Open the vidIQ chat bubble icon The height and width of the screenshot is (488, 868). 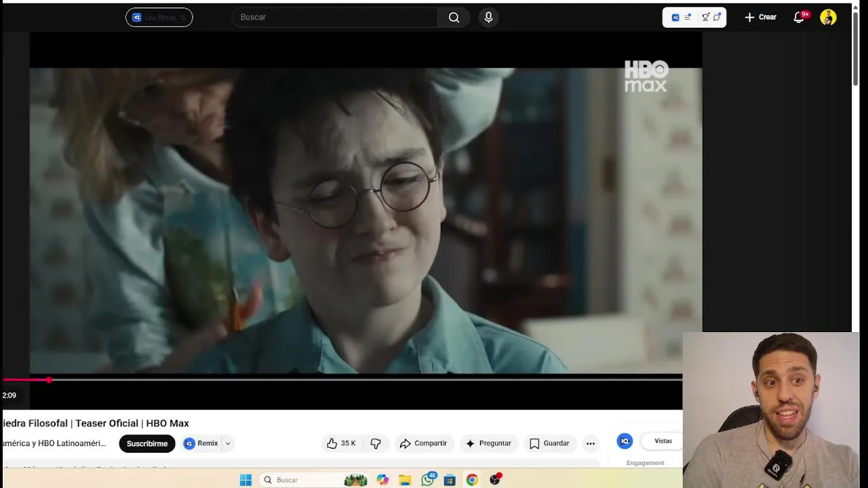pyautogui.click(x=717, y=18)
